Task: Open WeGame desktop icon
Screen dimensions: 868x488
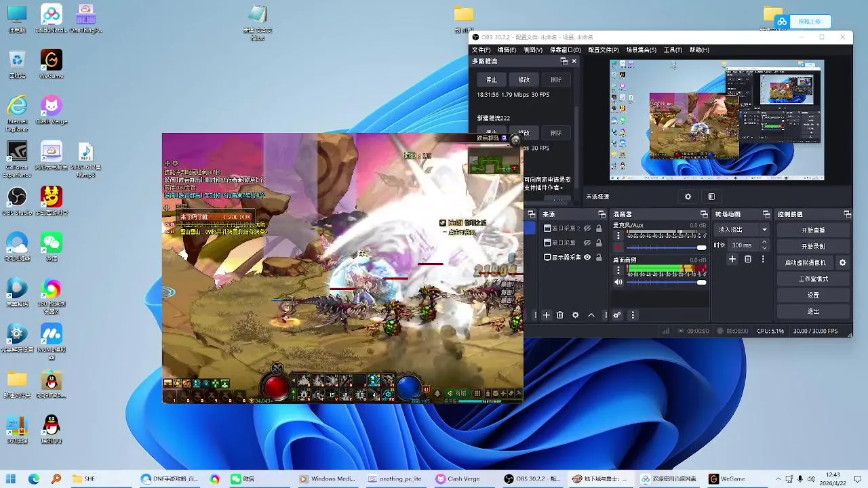Action: (51, 64)
